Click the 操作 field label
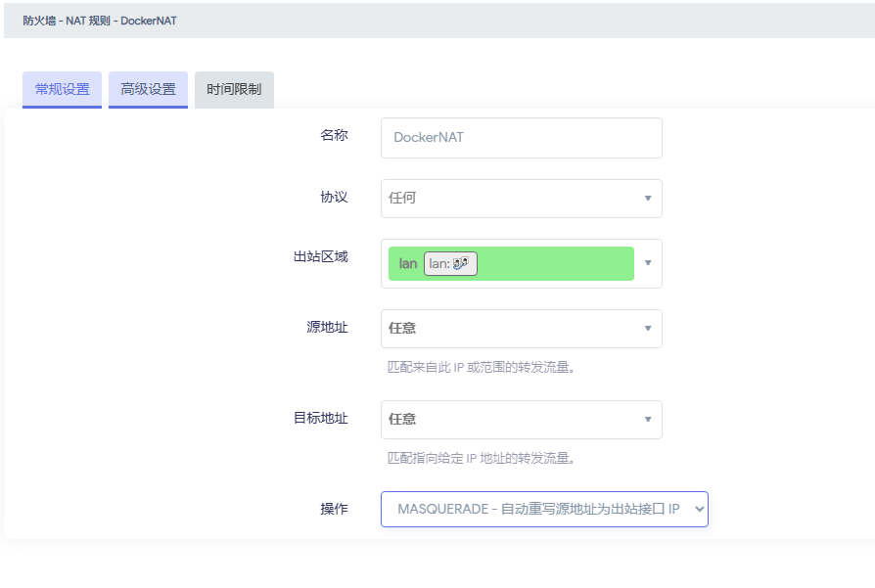This screenshot has width=875, height=588. click(x=334, y=509)
